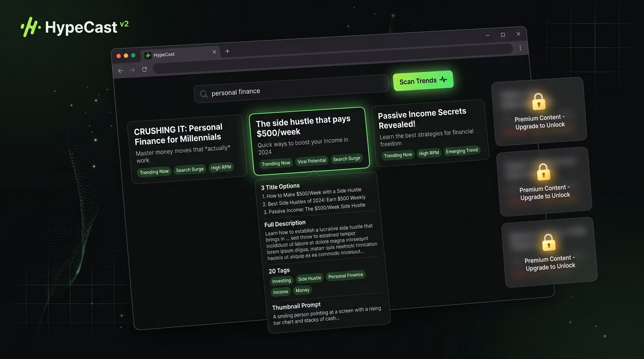This screenshot has height=359, width=644.
Task: Click the browser back arrow
Action: (x=121, y=71)
